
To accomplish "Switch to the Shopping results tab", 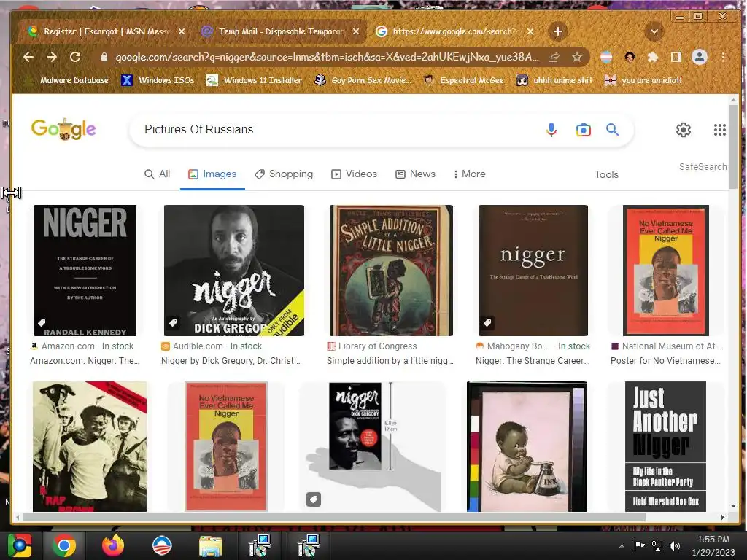I will [284, 174].
